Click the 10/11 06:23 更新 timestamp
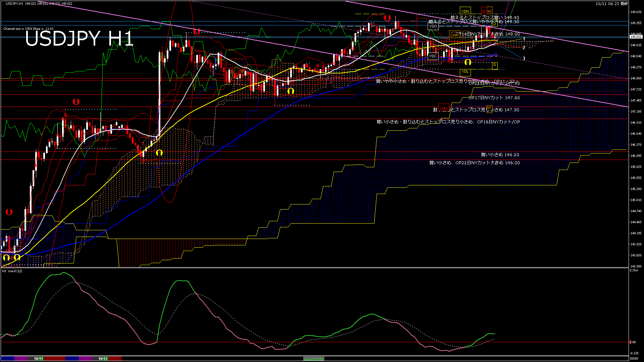This screenshot has width=644, height=362. (611, 4)
